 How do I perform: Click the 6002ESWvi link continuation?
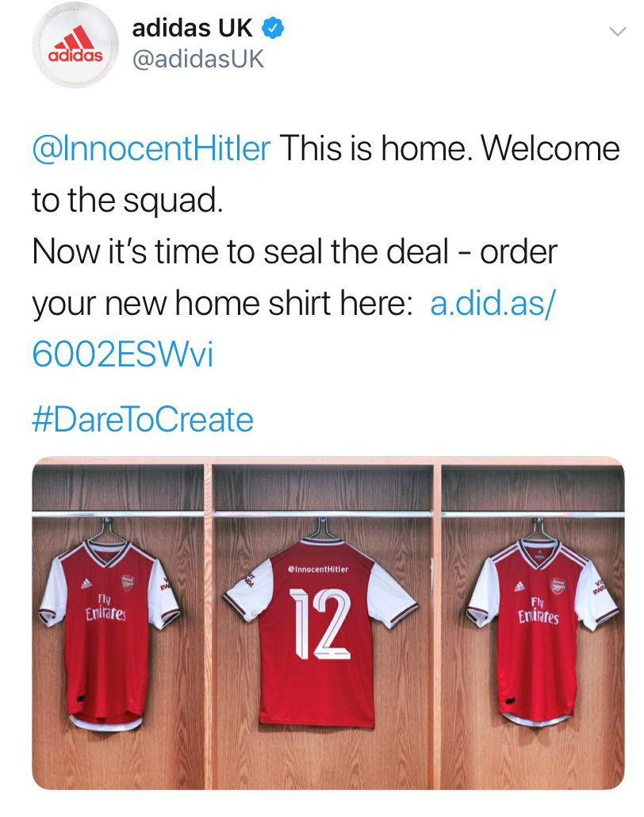[123, 355]
